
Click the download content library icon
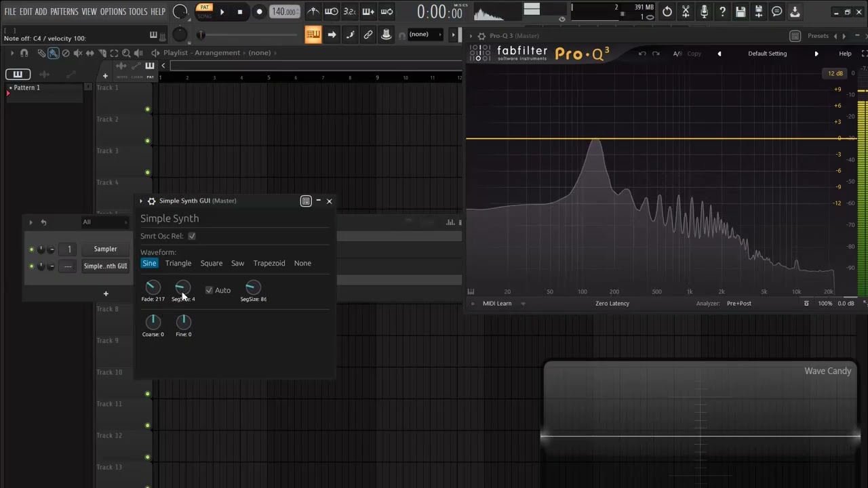pyautogui.click(x=795, y=12)
